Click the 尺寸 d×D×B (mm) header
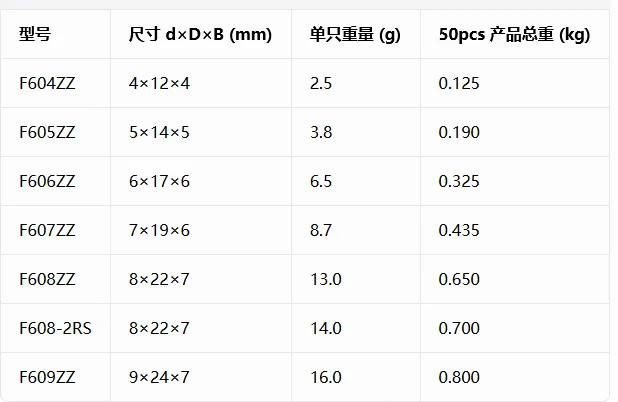 coord(200,34)
